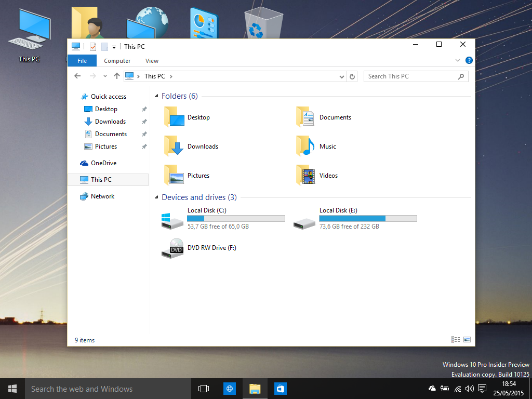Select the Control Panel desktop icon
Screen dimensions: 532x399
204,23
